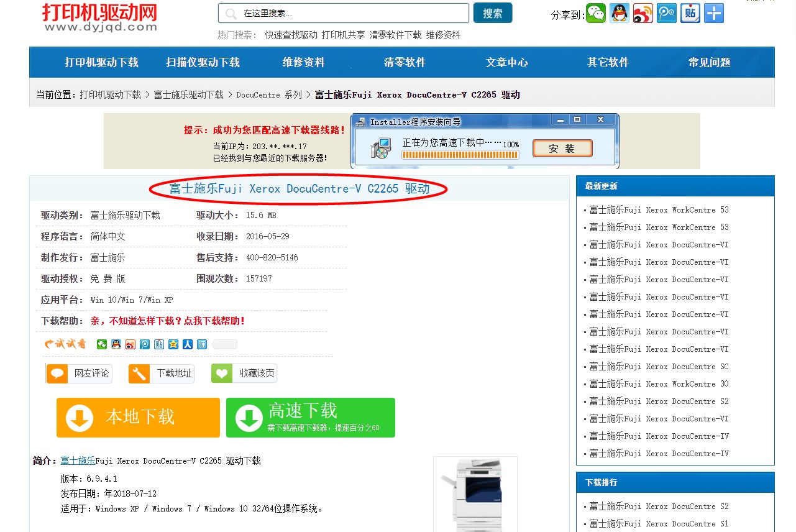This screenshot has width=796, height=532.
Task: Share to QQ using the header penguin icon
Action: pos(620,13)
